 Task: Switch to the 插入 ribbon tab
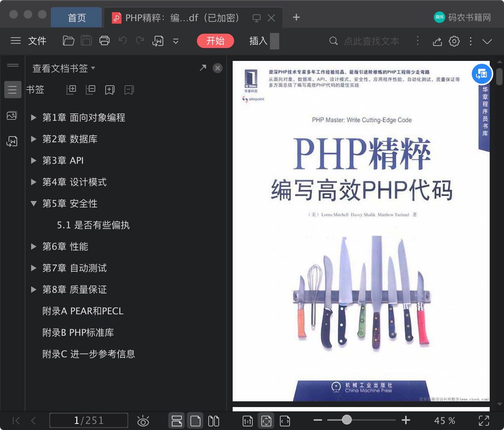258,41
